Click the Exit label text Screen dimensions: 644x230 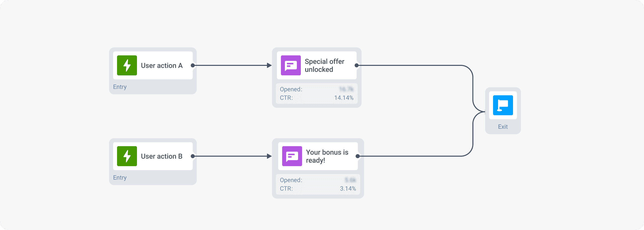point(503,126)
